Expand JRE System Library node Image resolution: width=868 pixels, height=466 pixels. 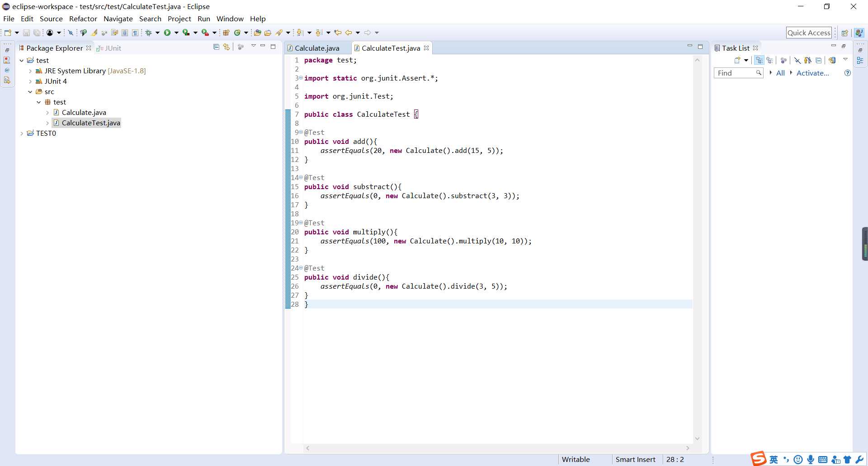[x=30, y=71]
